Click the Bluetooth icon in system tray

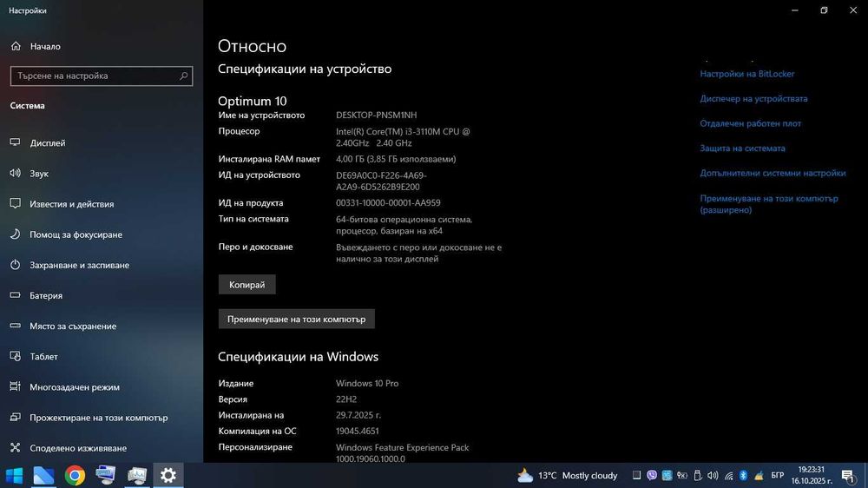click(744, 475)
